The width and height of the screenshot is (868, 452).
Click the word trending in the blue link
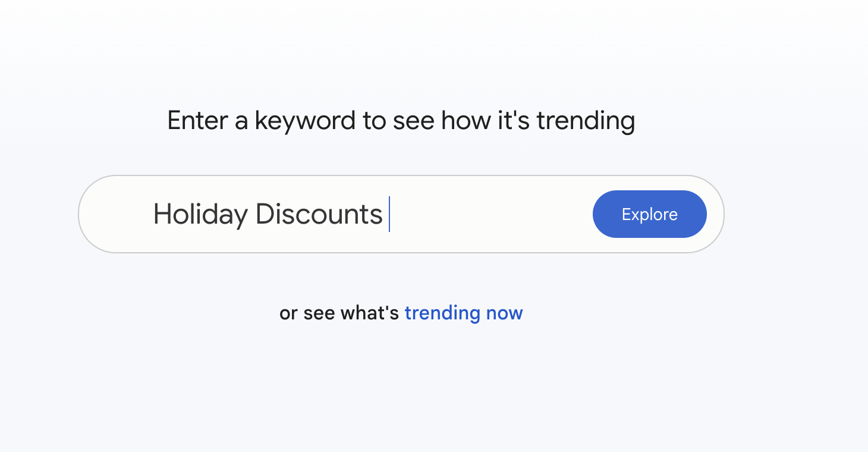point(442,313)
